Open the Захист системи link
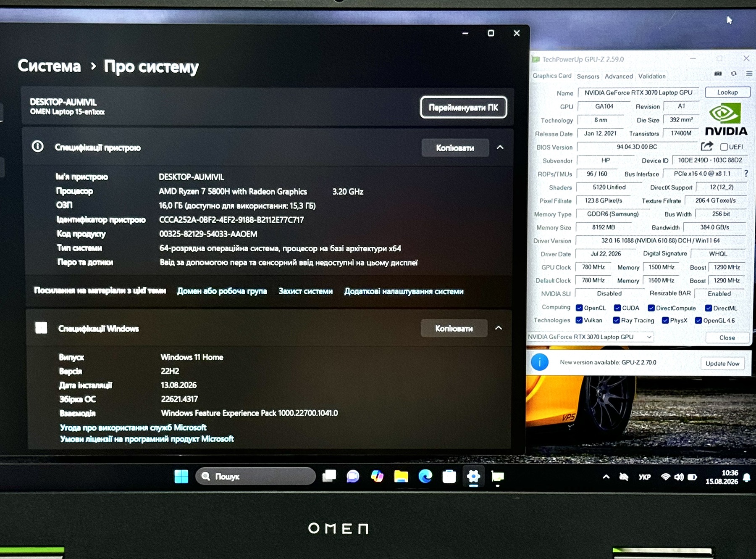The image size is (756, 559). click(x=305, y=291)
